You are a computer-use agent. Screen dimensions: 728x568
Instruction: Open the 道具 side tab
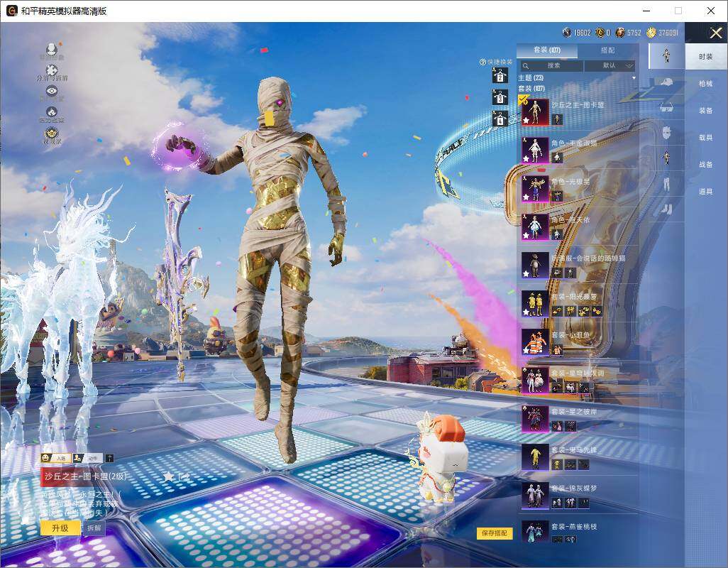(x=706, y=192)
